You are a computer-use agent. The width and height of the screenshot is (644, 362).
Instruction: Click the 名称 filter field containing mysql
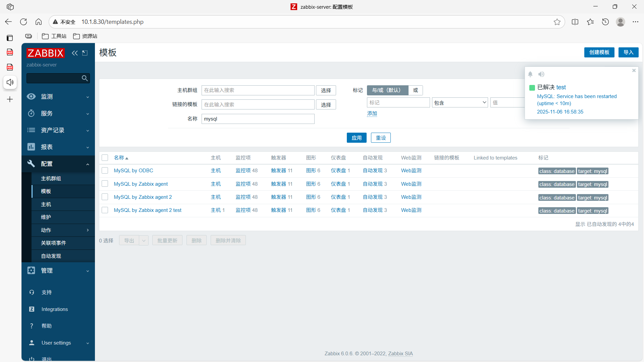(x=258, y=119)
